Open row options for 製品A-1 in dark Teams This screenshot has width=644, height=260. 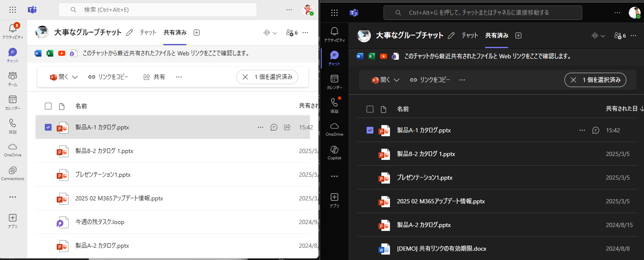[x=582, y=130]
